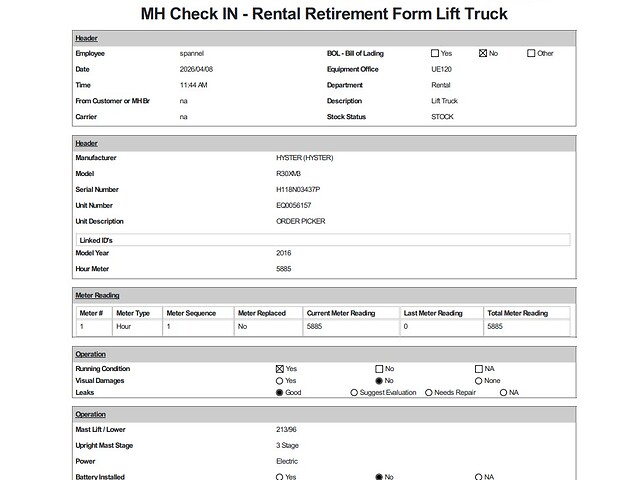Viewport: 640px width, 480px height.
Task: Click the Meter Reading section heading
Action: point(98,295)
